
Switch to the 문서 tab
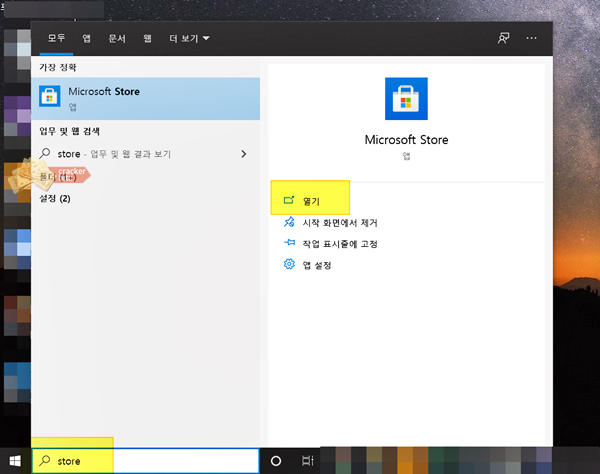[117, 38]
